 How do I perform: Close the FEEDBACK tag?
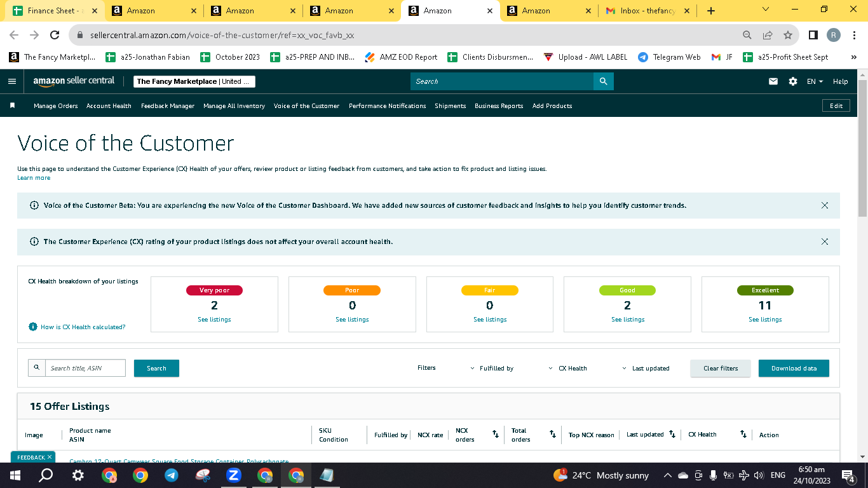tap(50, 457)
